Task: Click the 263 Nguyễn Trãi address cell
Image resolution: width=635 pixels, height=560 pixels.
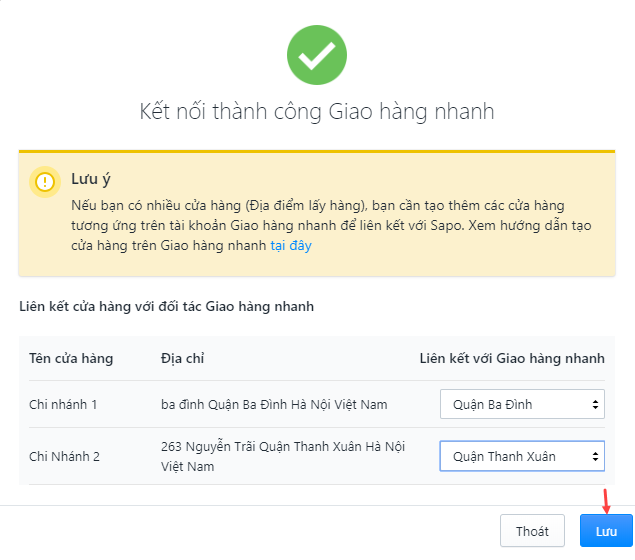Action: (x=283, y=456)
